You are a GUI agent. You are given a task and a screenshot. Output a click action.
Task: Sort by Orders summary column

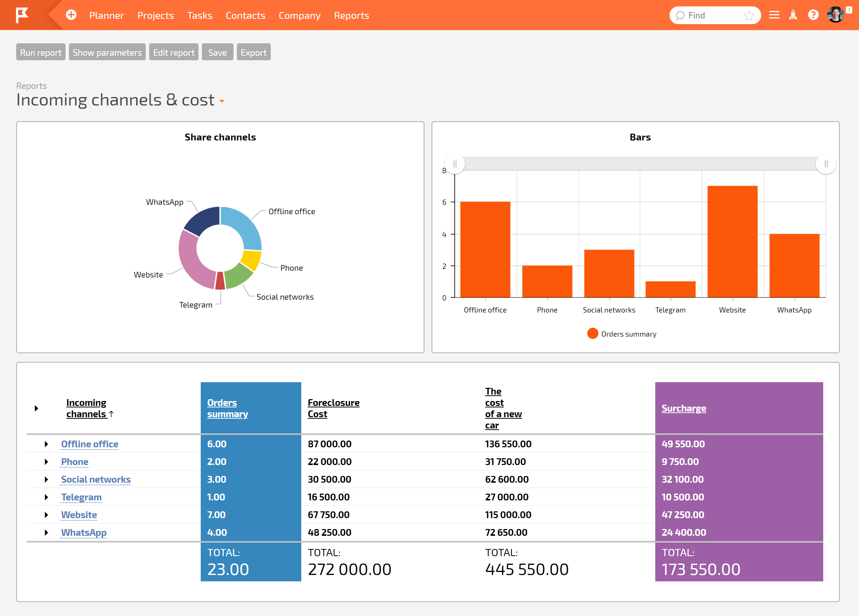click(227, 408)
